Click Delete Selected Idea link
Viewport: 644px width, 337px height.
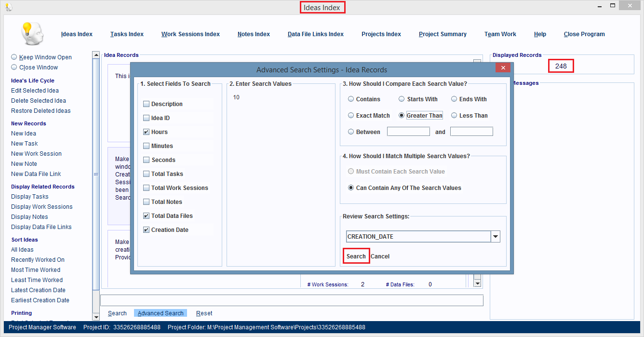39,101
